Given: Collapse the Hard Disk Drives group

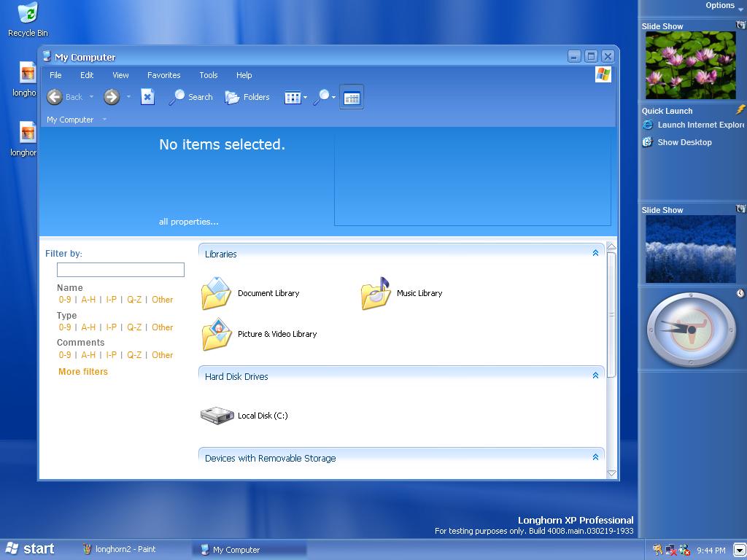Looking at the screenshot, I should point(595,376).
